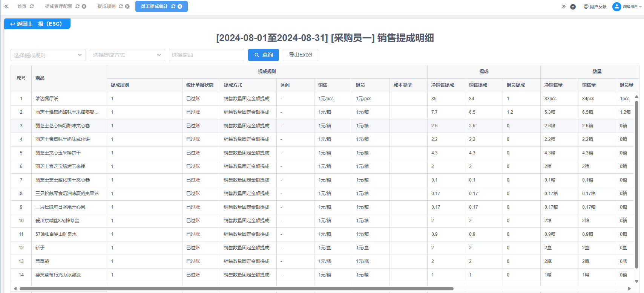
Task: Expand the 超级用户 account menu
Action: pos(640,6)
